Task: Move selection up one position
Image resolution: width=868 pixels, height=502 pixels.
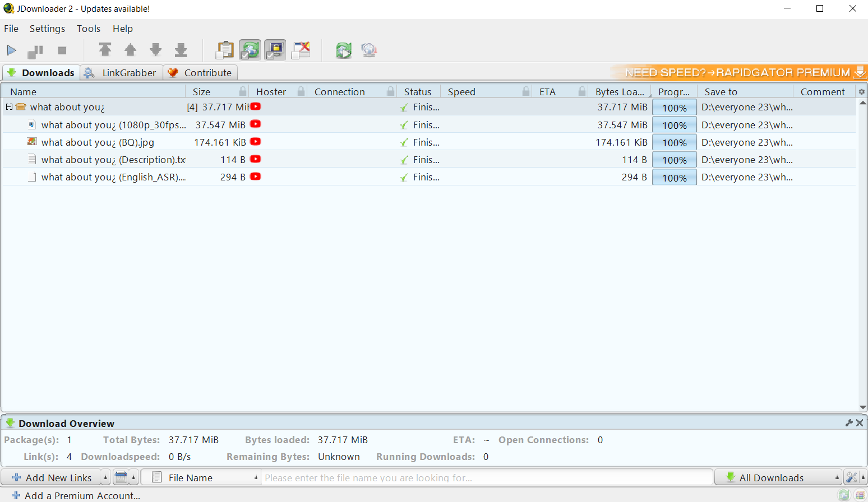Action: pyautogui.click(x=130, y=50)
